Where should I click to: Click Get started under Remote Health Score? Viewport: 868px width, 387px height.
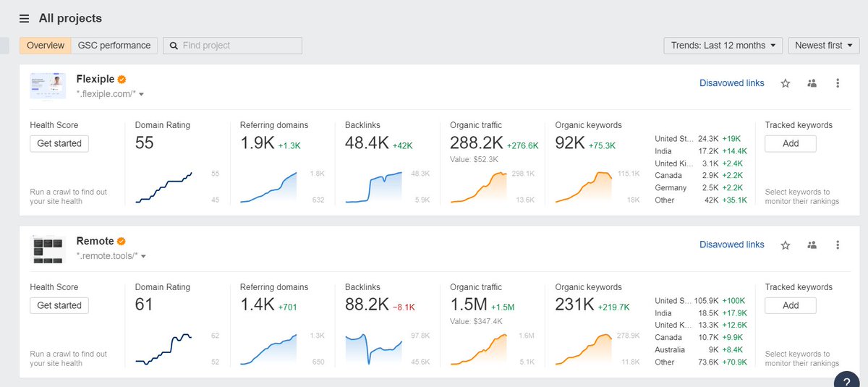(x=59, y=305)
